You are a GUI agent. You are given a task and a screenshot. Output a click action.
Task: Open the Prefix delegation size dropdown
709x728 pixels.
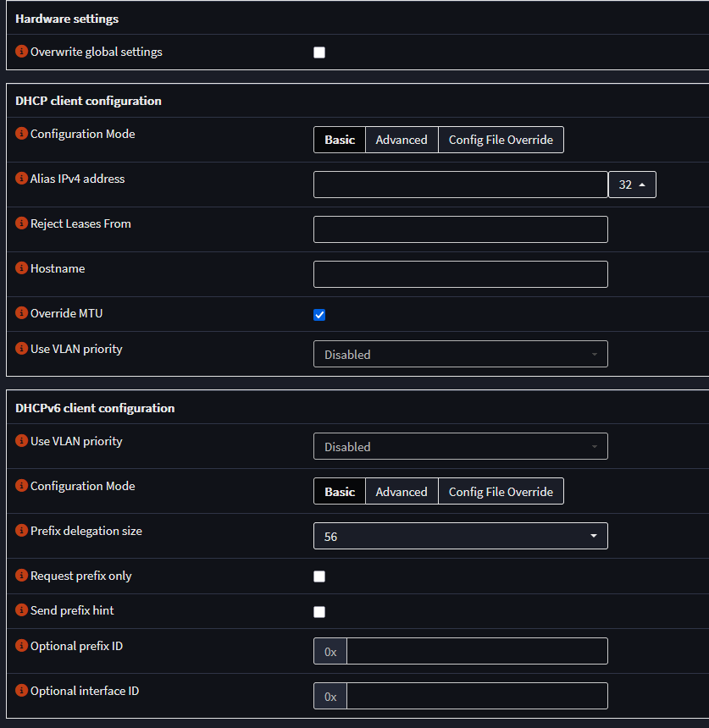click(460, 536)
